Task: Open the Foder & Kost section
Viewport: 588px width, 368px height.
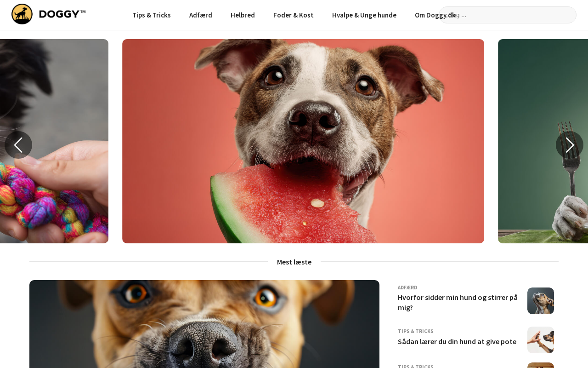Action: (294, 15)
